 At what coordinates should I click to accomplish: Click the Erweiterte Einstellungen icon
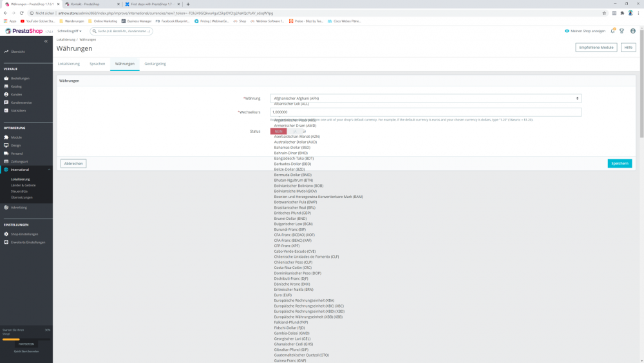coord(6,242)
